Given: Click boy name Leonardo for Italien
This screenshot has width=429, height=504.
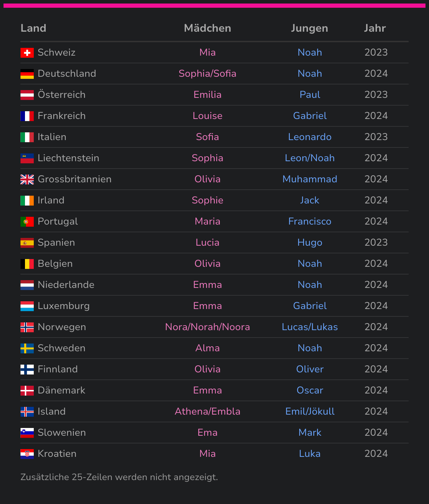Looking at the screenshot, I should [309, 137].
